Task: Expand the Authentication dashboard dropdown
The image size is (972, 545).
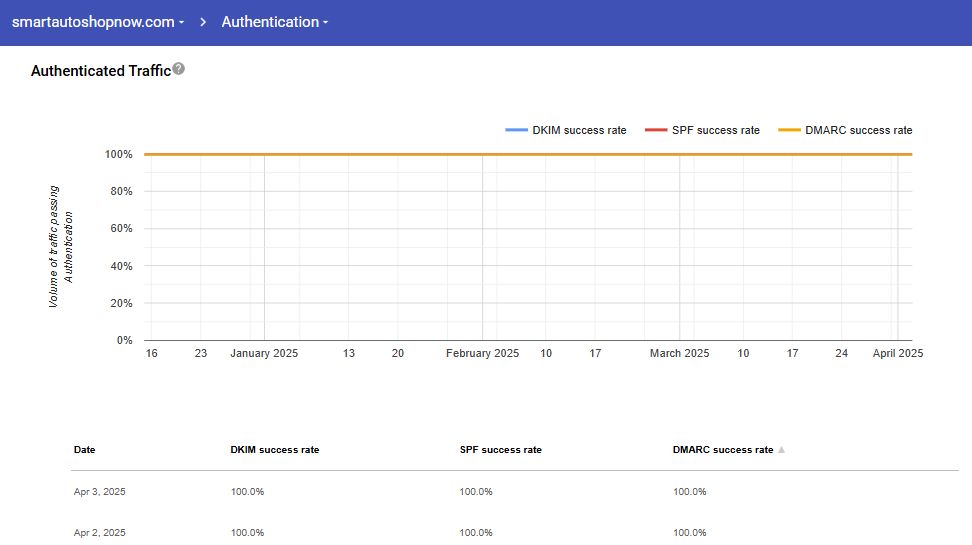Action: click(x=274, y=22)
